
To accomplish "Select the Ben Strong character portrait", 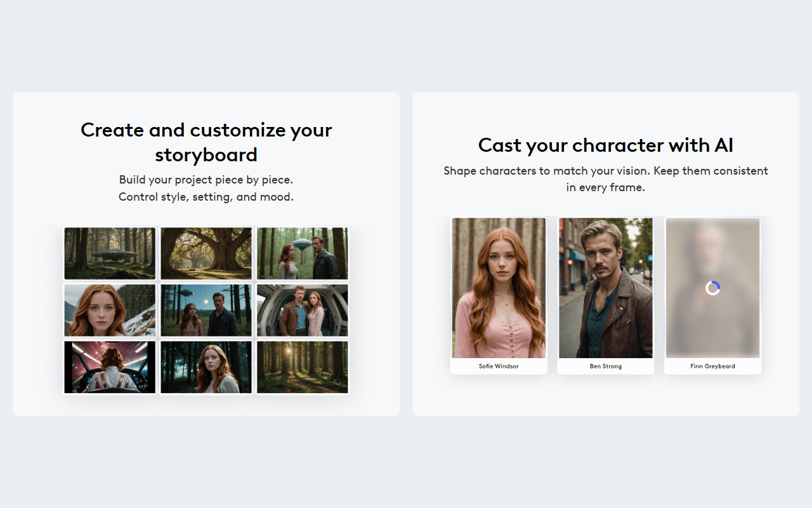I will (606, 288).
